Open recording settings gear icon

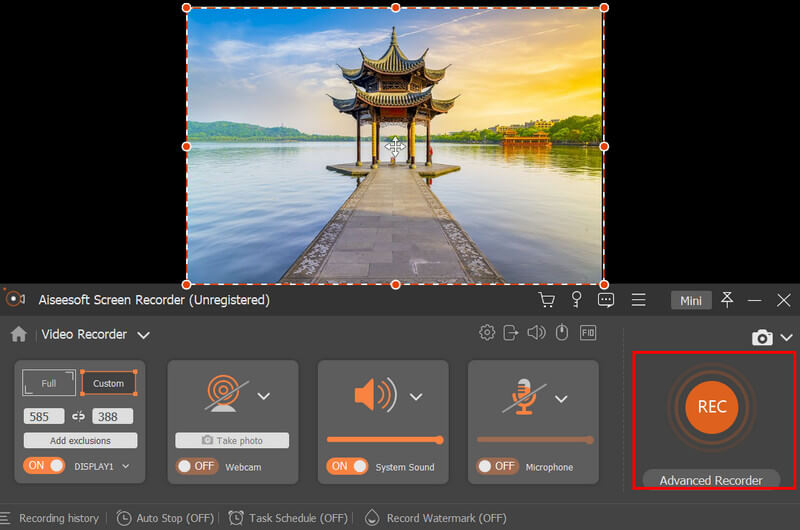click(487, 333)
